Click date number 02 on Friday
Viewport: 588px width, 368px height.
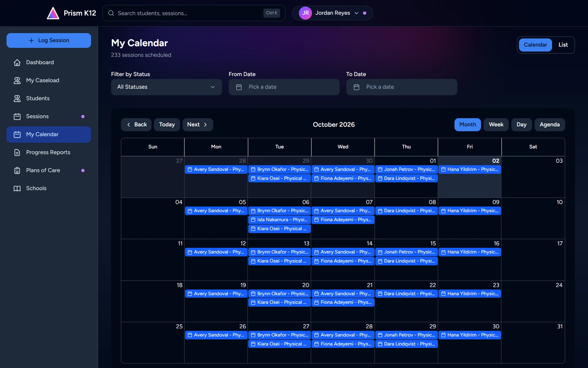pos(496,161)
